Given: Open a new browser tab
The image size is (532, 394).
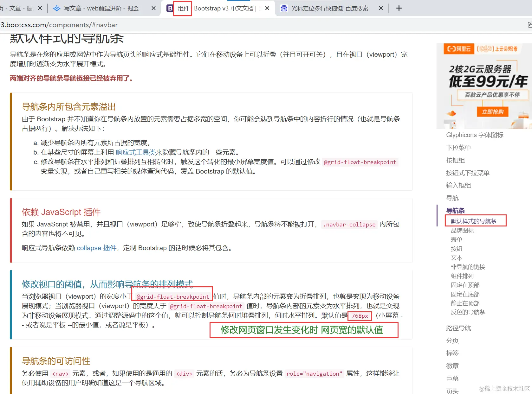Looking at the screenshot, I should tap(399, 8).
